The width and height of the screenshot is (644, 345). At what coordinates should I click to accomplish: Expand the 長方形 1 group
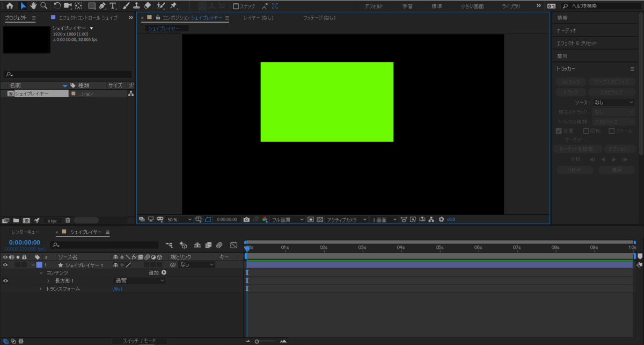(x=48, y=281)
